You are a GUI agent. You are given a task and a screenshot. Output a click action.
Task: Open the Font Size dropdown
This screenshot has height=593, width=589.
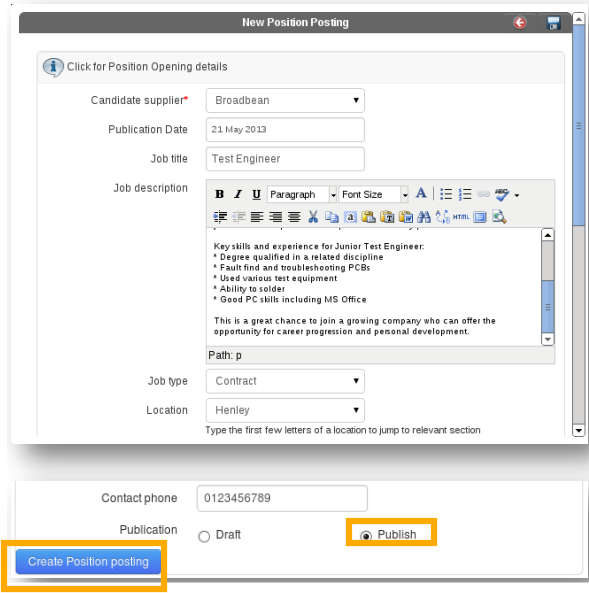click(373, 195)
